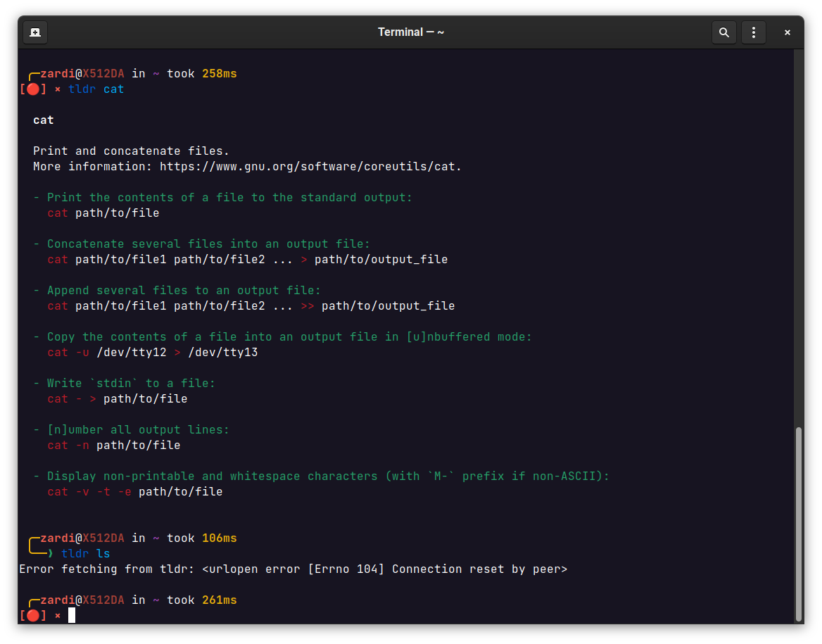
Task: Click the tldr cat command text
Action: (x=97, y=89)
